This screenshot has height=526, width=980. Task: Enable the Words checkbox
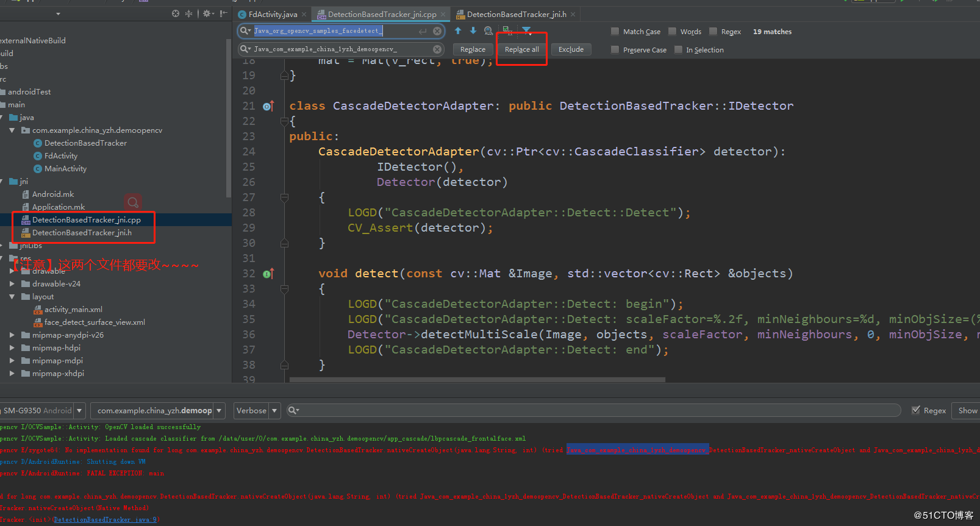(x=672, y=31)
